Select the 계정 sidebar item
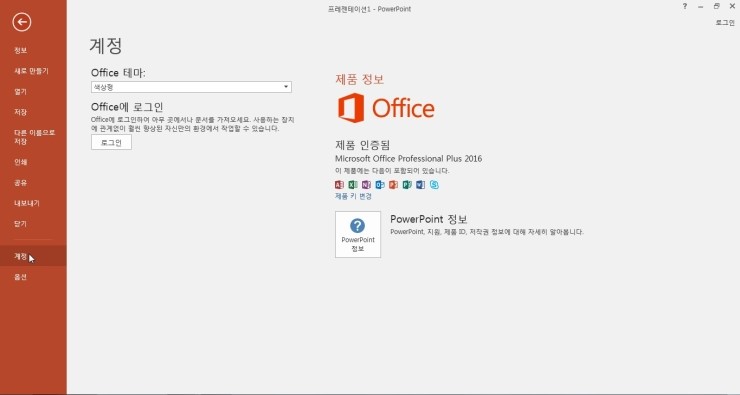The width and height of the screenshot is (740, 395). tap(33, 256)
